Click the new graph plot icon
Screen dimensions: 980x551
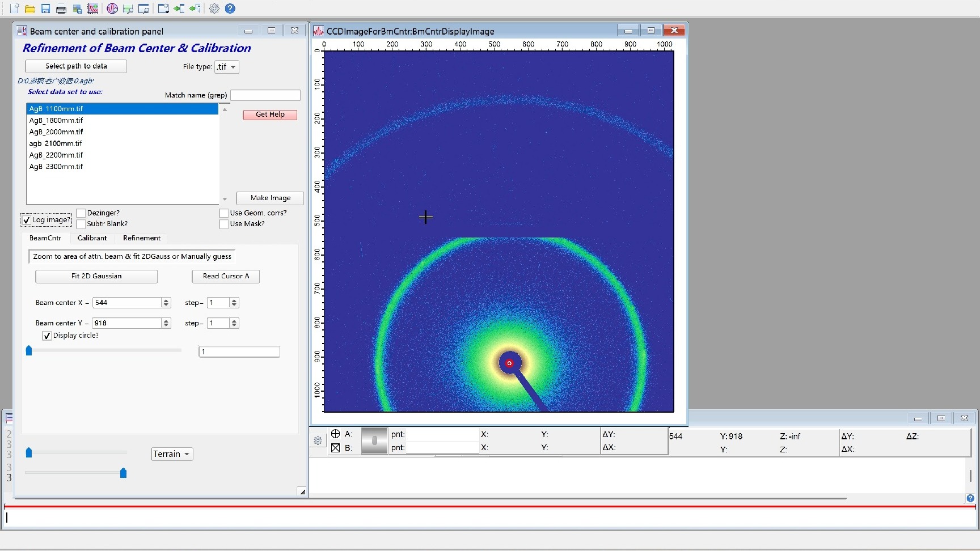93,9
